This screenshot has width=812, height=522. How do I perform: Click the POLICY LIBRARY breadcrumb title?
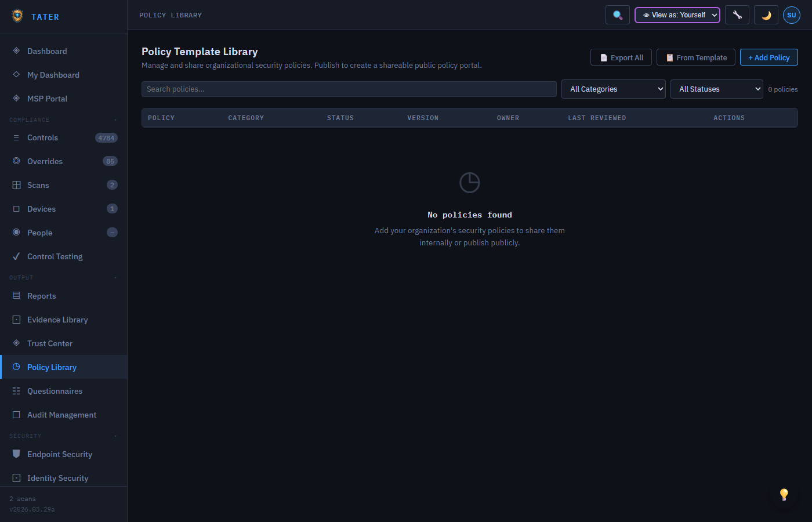point(171,15)
